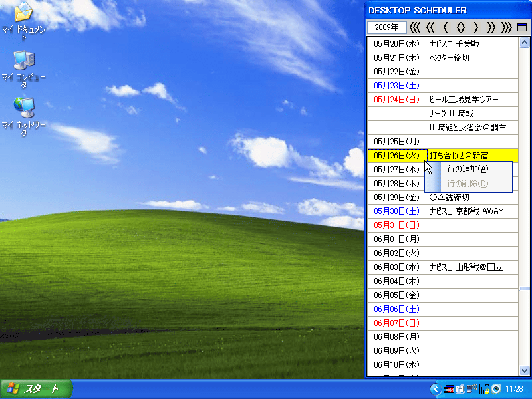Select the ○△誌締切 entry
Image resolution: width=532 pixels, height=399 pixels.
473,198
